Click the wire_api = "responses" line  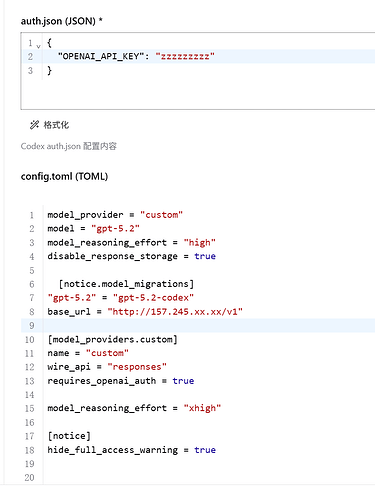click(107, 367)
